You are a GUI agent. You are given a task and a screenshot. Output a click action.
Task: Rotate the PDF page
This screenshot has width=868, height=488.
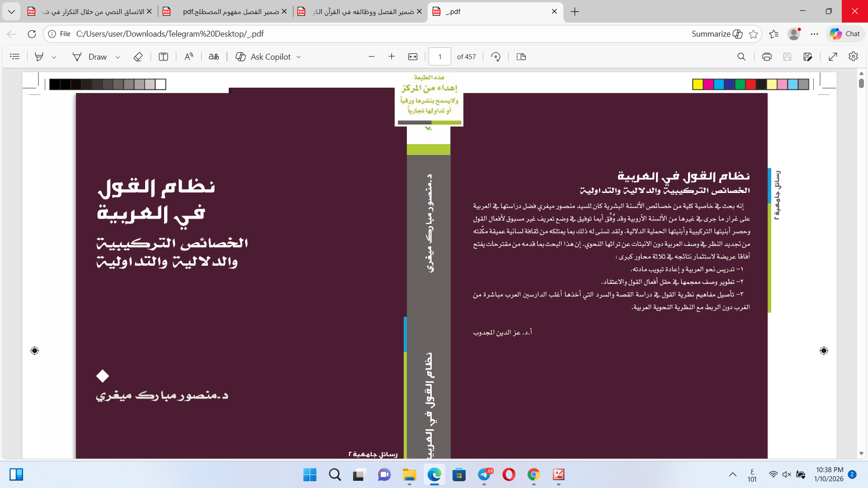(496, 56)
